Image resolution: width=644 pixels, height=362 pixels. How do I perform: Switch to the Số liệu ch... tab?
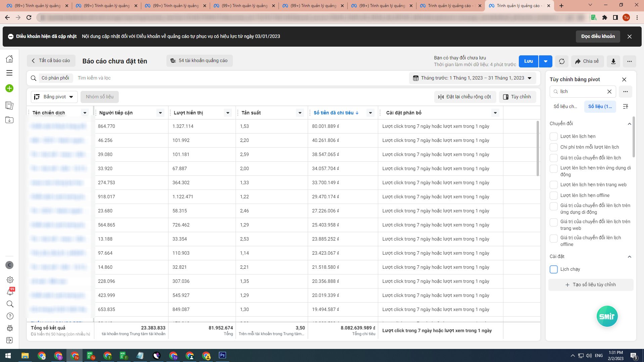[x=565, y=106]
